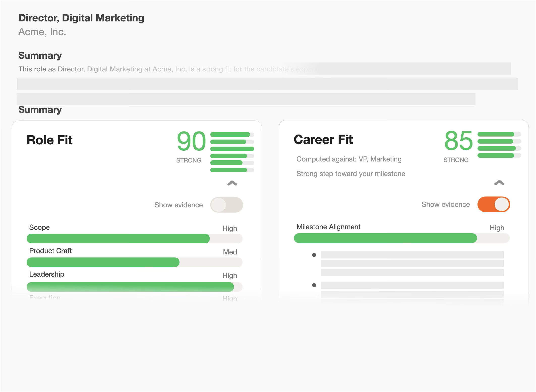
Task: Click the Director, Digital Marketing title
Action: click(81, 18)
